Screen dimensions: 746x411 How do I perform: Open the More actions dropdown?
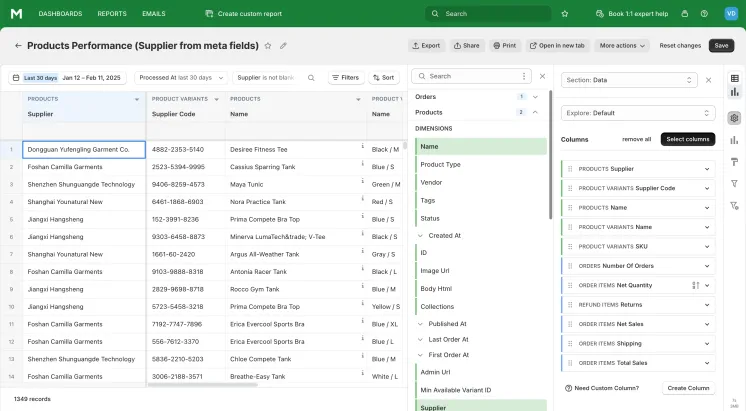click(622, 46)
